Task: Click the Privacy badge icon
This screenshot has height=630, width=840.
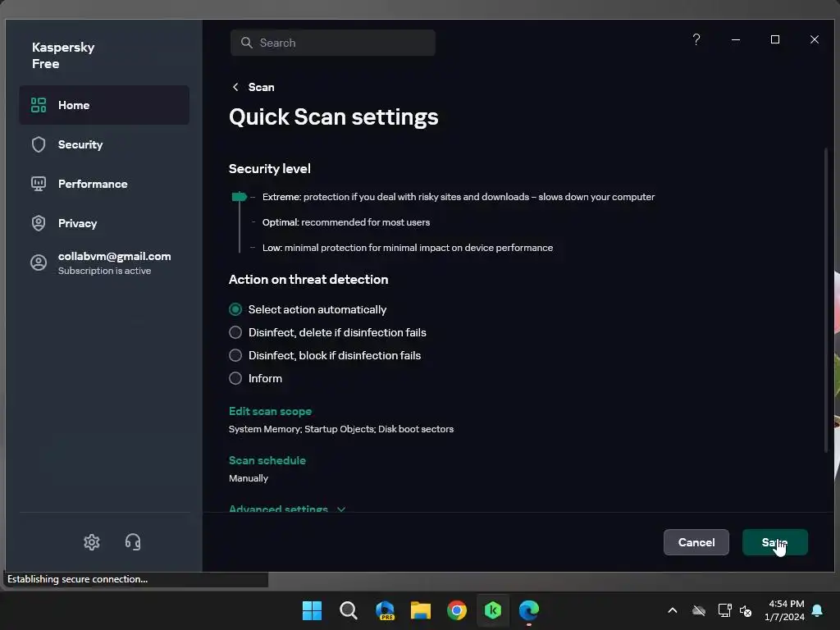Action: click(39, 223)
